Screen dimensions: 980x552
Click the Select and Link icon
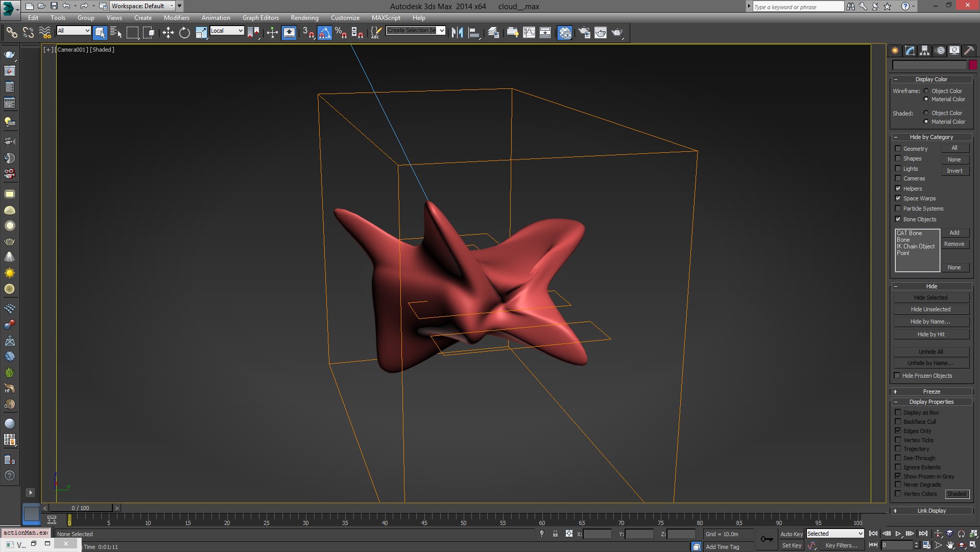point(11,33)
